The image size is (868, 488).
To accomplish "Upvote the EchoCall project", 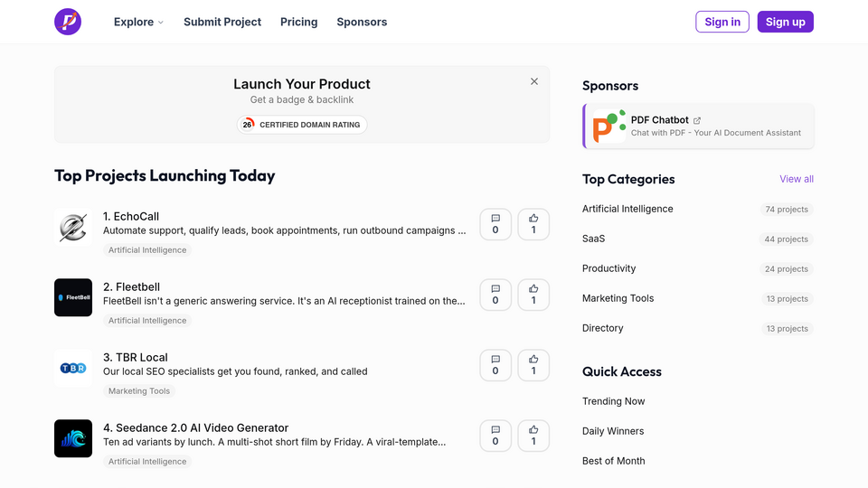I will pos(533,224).
